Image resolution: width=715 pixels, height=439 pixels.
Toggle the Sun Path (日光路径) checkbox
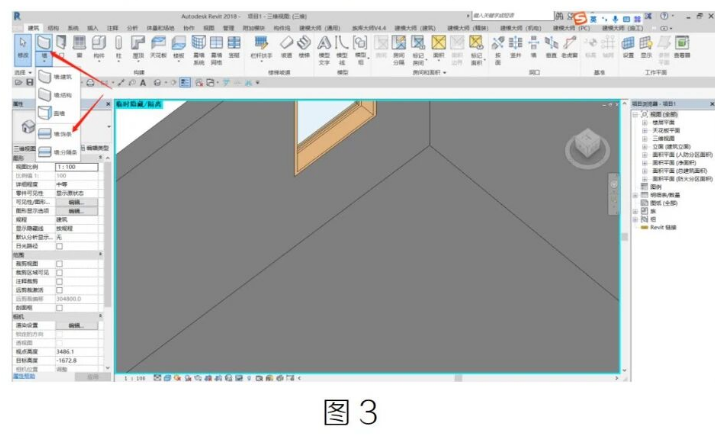click(59, 246)
